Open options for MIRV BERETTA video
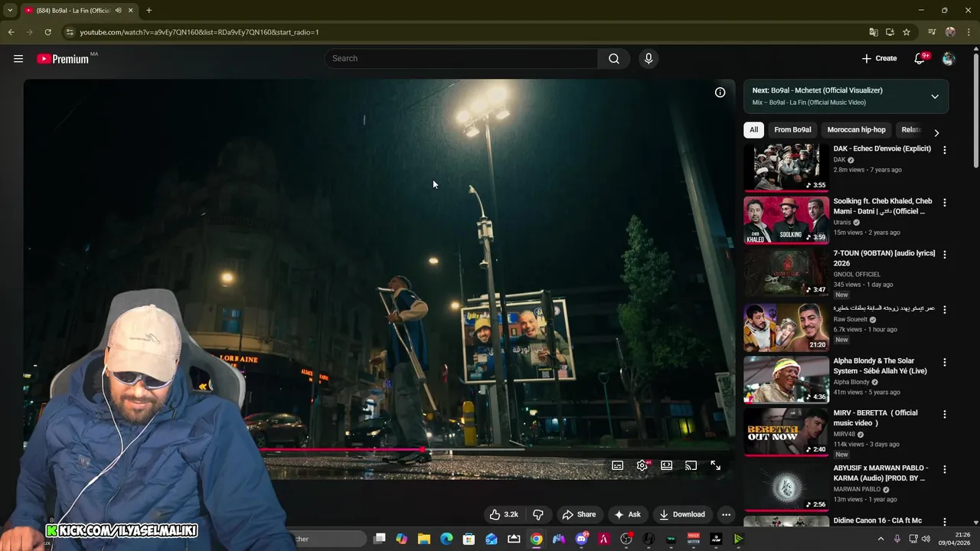Screen dimensions: 980x551 944,414
